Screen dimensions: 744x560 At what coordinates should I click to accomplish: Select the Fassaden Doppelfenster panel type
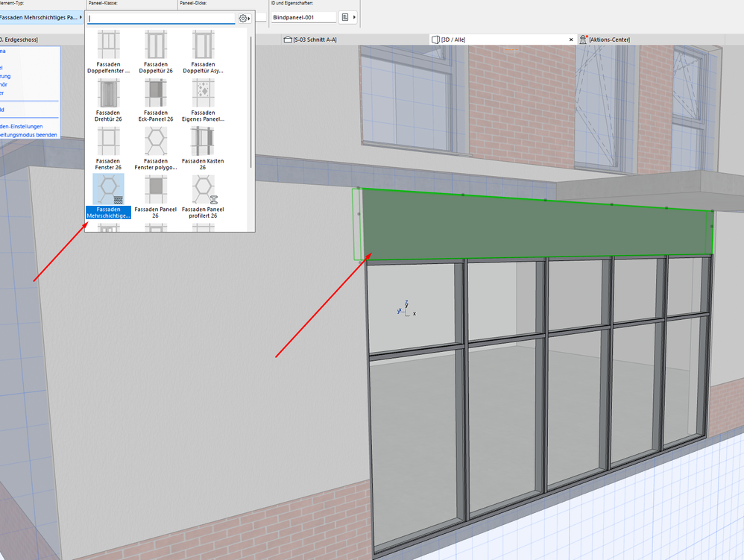(109, 51)
